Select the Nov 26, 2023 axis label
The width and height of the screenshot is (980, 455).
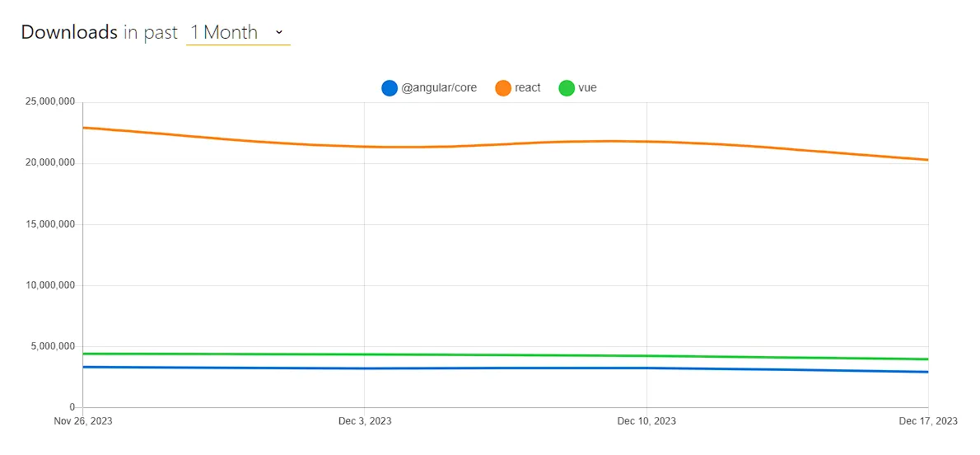[x=83, y=421]
